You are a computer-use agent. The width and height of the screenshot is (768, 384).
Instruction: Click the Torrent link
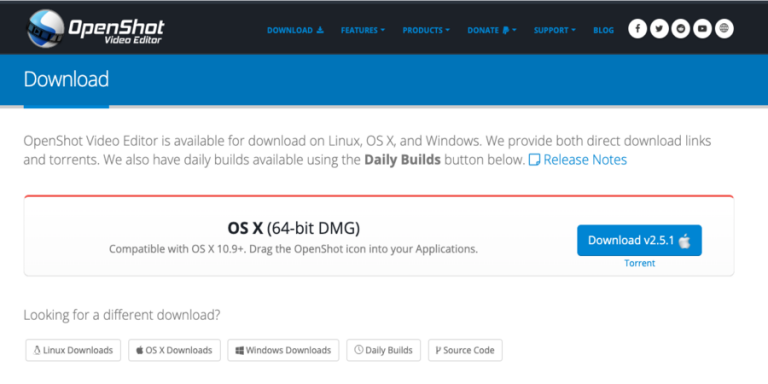(x=639, y=263)
